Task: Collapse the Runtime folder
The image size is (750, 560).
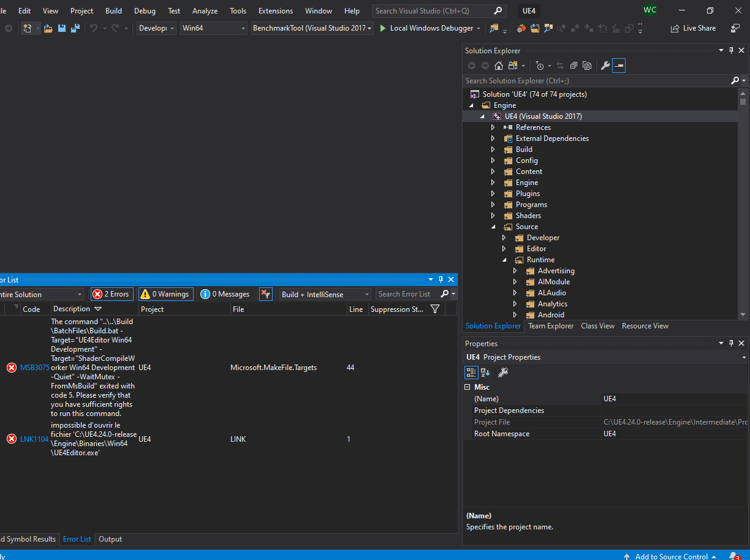Action: click(x=504, y=260)
